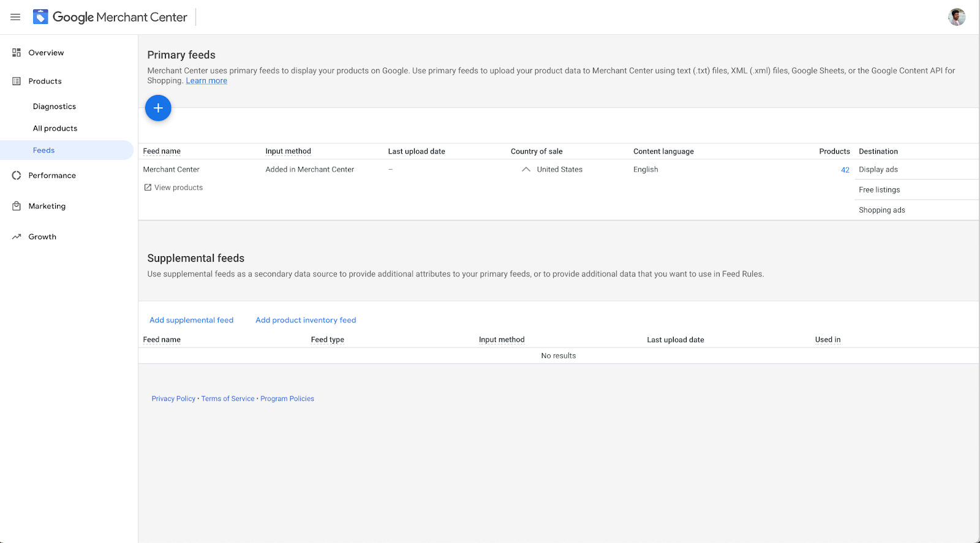The height and width of the screenshot is (543, 980).
Task: Click the Overview dashboard icon
Action: [x=17, y=53]
